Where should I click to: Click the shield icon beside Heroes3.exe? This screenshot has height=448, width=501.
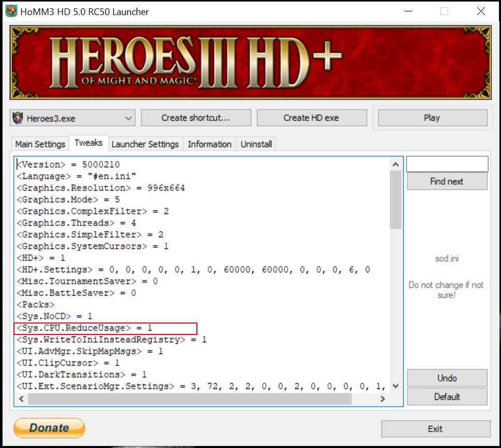coord(18,118)
